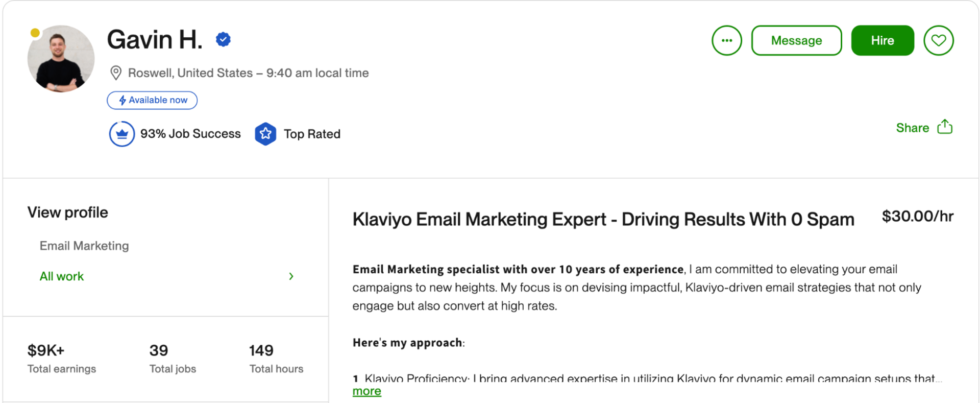Click the $30.00/hr hourly rate
This screenshot has width=980, height=403.
917,216
